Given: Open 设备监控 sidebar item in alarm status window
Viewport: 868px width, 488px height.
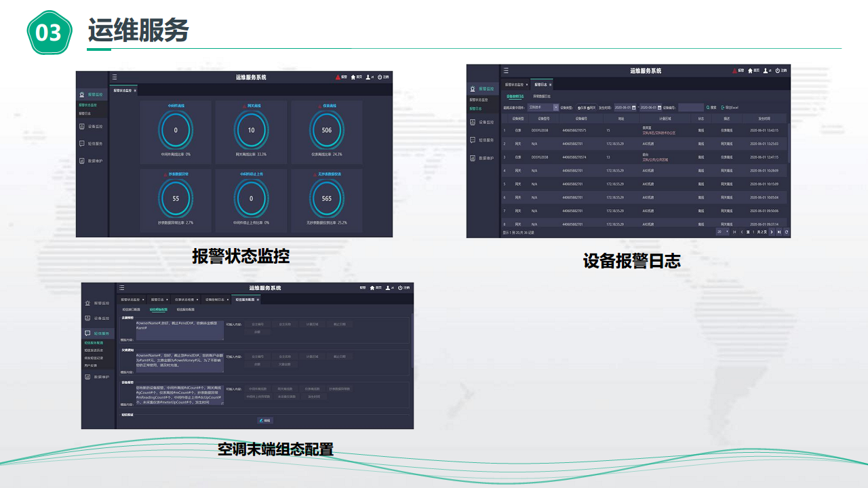Looking at the screenshot, I should pyautogui.click(x=92, y=126).
